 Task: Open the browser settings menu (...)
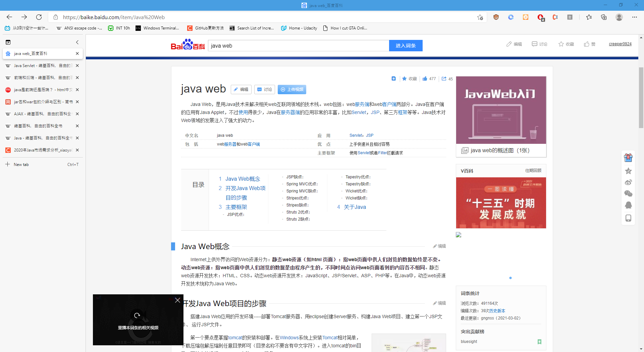pyautogui.click(x=635, y=17)
